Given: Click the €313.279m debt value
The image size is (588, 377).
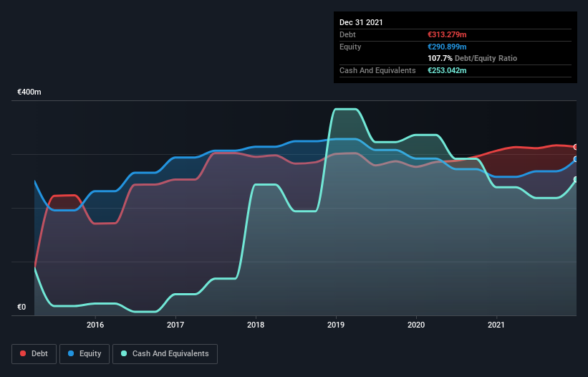Looking at the screenshot, I should 447,34.
